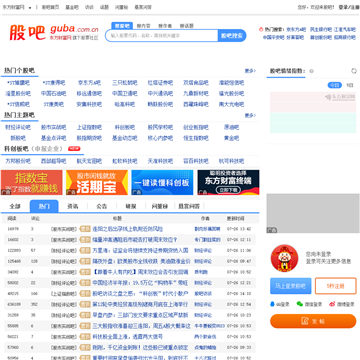The width and height of the screenshot is (360, 360).
Task: Click the tag badge on the 16979-reads post
Action: [x=85, y=229]
